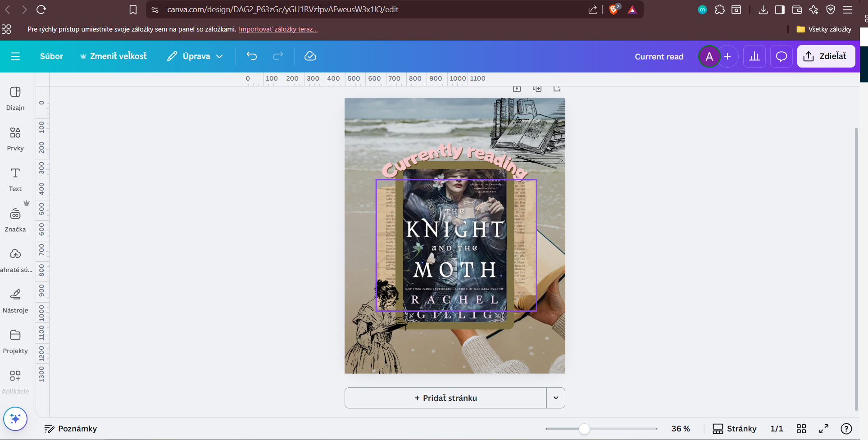Open Poznámky notes panel

click(x=71, y=429)
